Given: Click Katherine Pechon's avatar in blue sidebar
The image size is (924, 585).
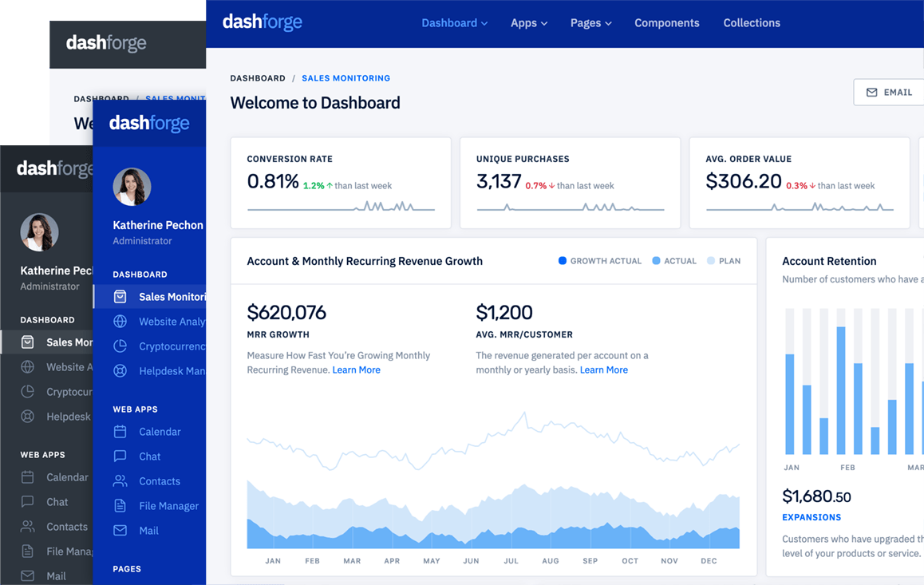Looking at the screenshot, I should click(132, 188).
